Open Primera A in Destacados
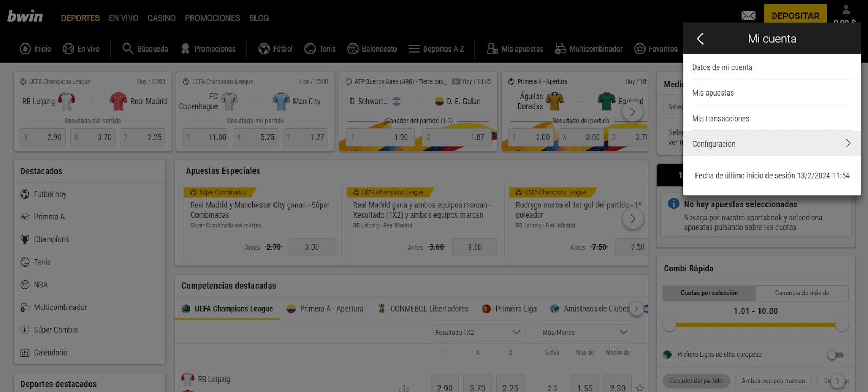The width and height of the screenshot is (868, 392). point(42,217)
